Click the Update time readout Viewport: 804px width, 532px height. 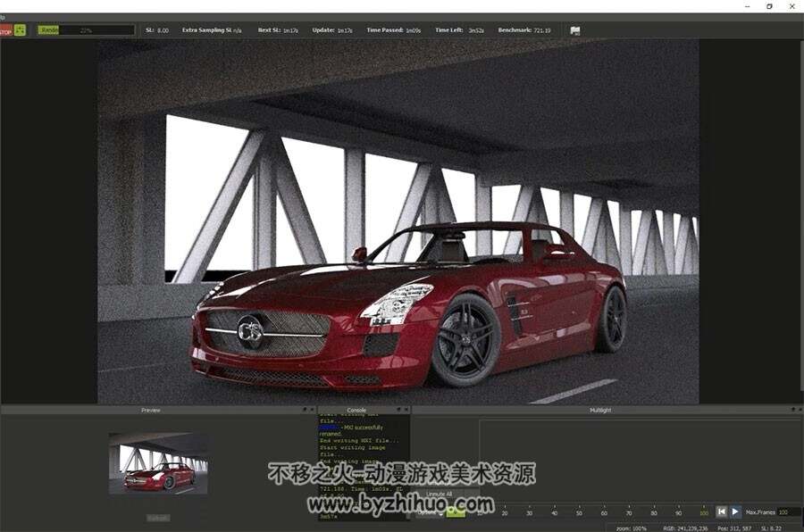[x=332, y=30]
